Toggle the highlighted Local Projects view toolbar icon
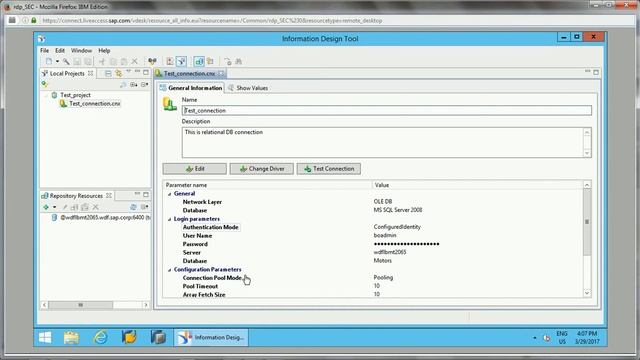The image size is (640, 360). click(x=181, y=62)
